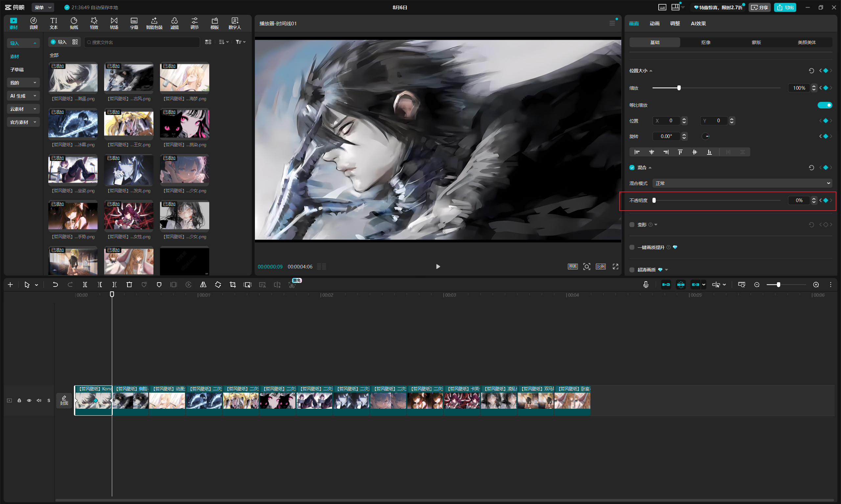Open the 特效 effects panel
Screen dimensions: 841x504
coord(94,23)
